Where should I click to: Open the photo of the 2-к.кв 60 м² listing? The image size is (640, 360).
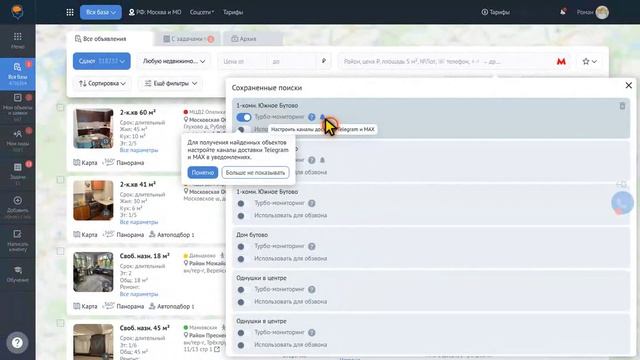(93, 128)
